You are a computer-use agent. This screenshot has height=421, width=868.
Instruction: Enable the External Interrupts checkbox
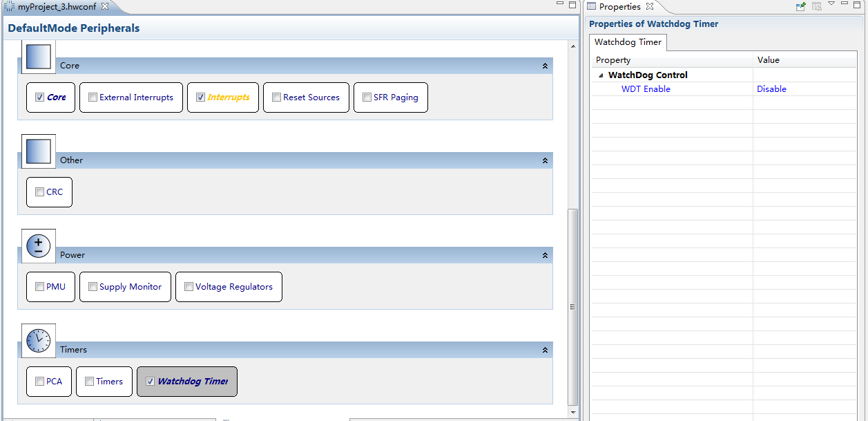point(93,97)
